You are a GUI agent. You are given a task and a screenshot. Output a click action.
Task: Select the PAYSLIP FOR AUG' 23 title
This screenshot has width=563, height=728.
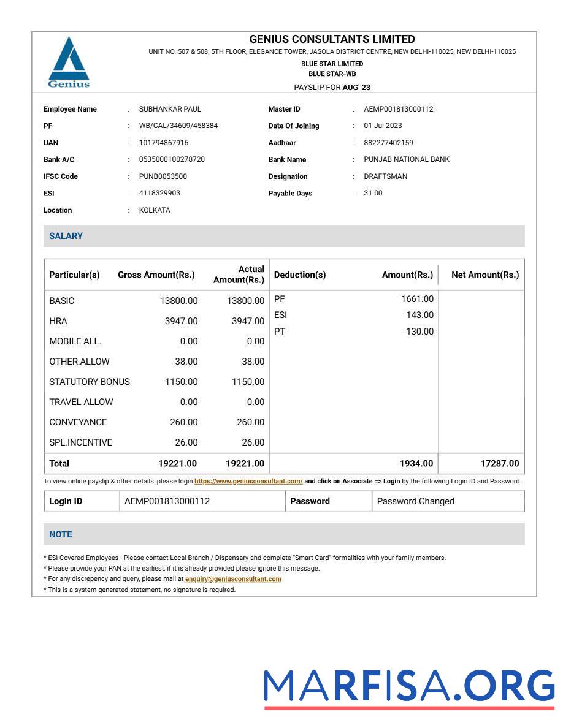click(332, 88)
